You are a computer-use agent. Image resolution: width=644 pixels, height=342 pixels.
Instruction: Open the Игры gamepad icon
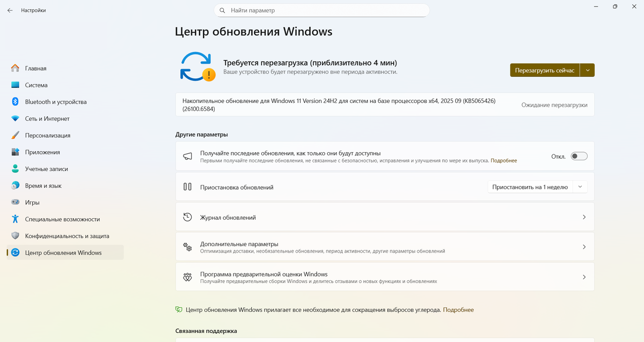coord(15,202)
